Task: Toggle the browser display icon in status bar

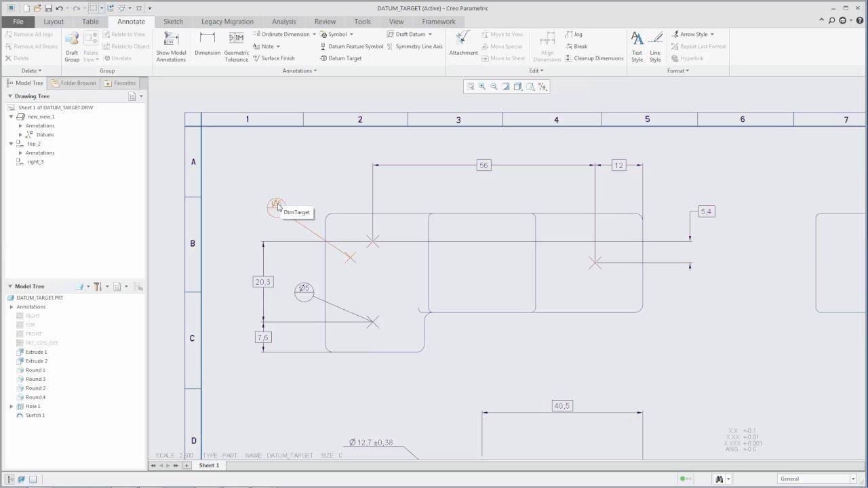Action: pyautogui.click(x=22, y=479)
